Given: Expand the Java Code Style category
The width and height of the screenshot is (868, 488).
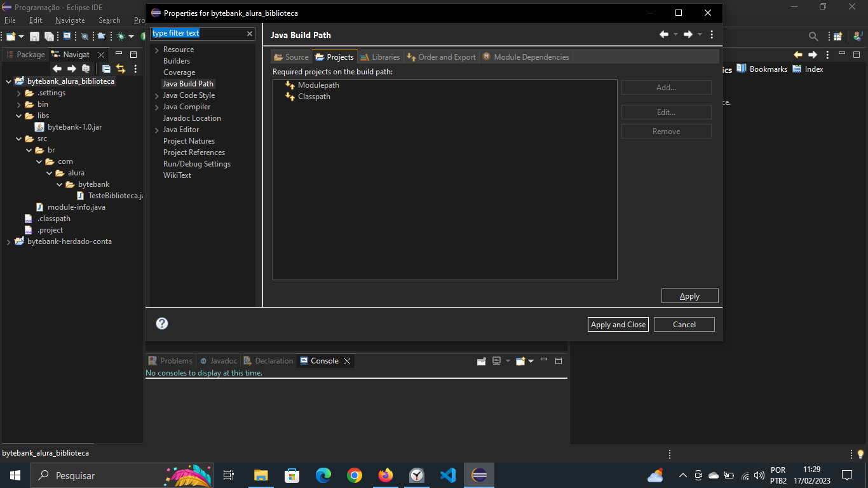Looking at the screenshot, I should [x=156, y=95].
